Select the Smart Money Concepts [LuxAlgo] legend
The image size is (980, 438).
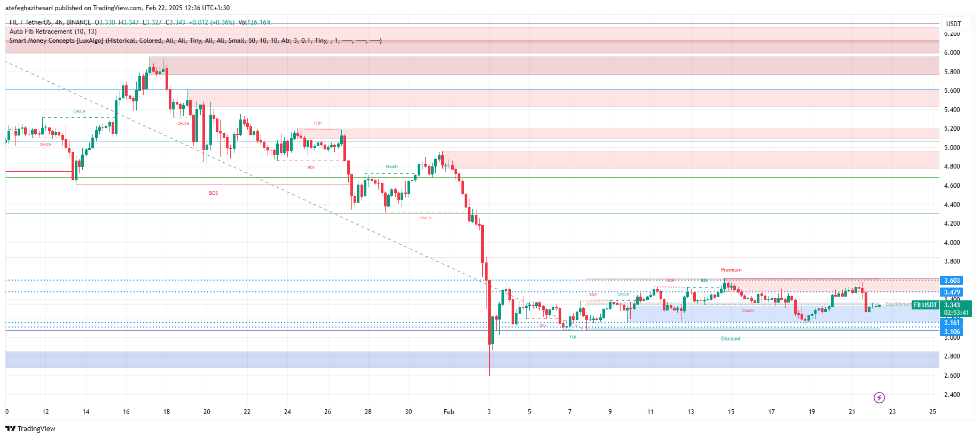coord(195,41)
